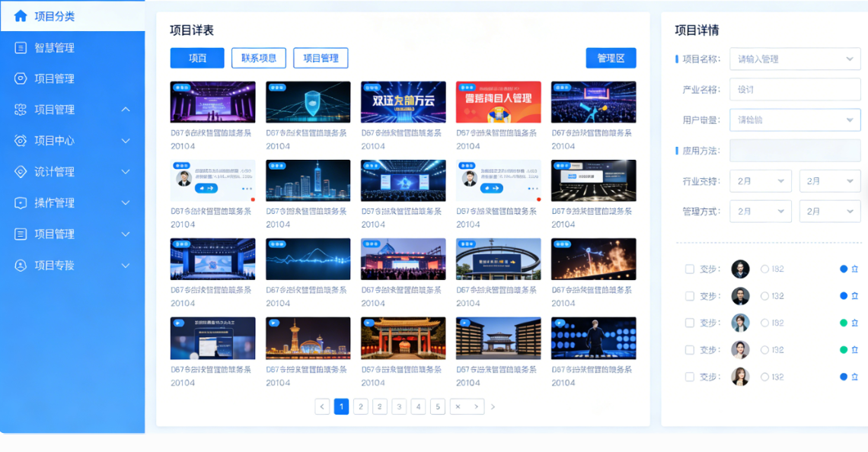Viewport: 868px width, 452px height.
Task: Click the play badge on the night tower thumbnail
Action: (274, 323)
